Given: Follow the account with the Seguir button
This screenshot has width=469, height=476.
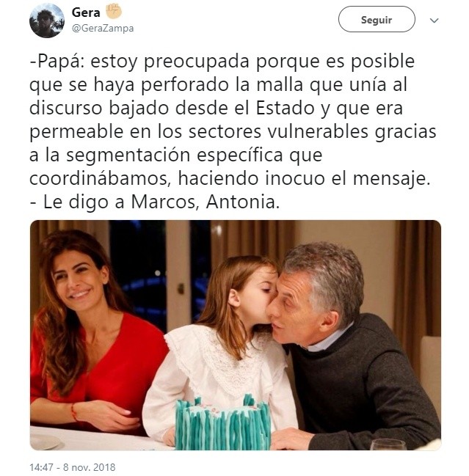Looking at the screenshot, I should coord(377,19).
